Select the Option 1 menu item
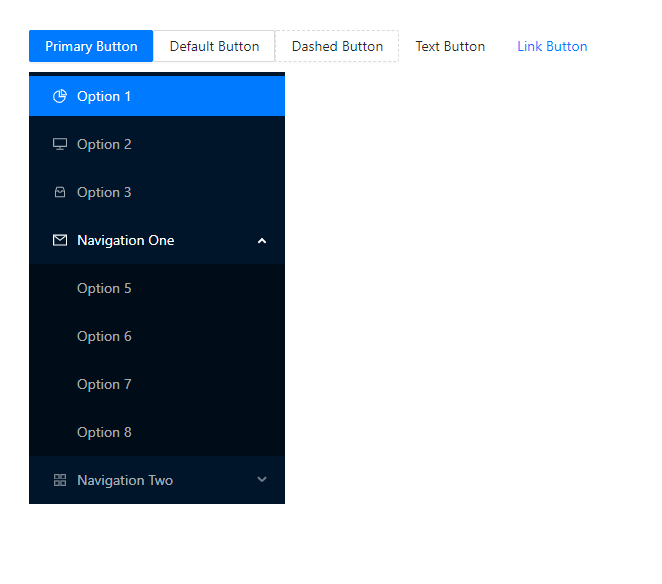 point(157,96)
